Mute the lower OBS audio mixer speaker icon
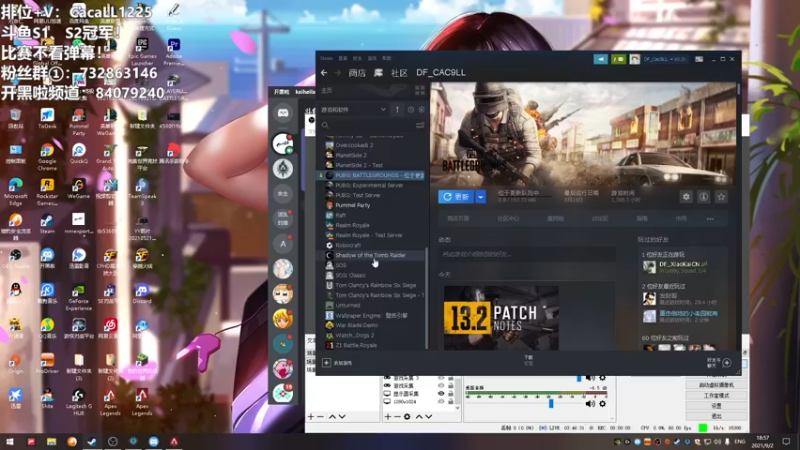 [x=590, y=404]
